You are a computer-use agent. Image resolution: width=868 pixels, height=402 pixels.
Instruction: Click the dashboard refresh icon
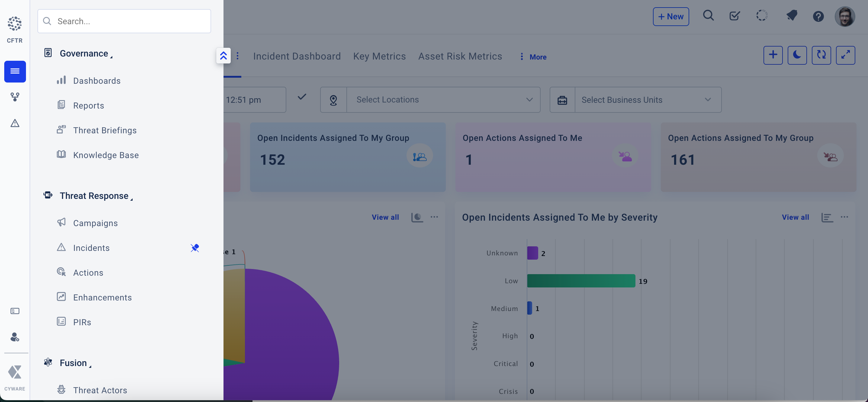coord(821,55)
